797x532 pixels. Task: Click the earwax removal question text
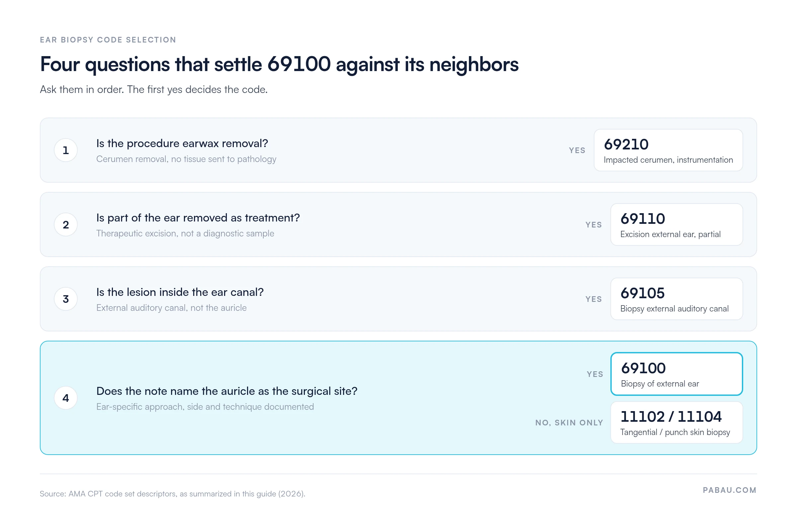(x=182, y=143)
